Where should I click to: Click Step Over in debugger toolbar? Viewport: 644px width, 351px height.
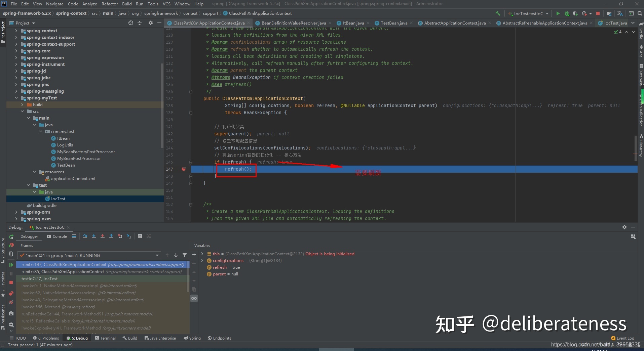(x=85, y=236)
